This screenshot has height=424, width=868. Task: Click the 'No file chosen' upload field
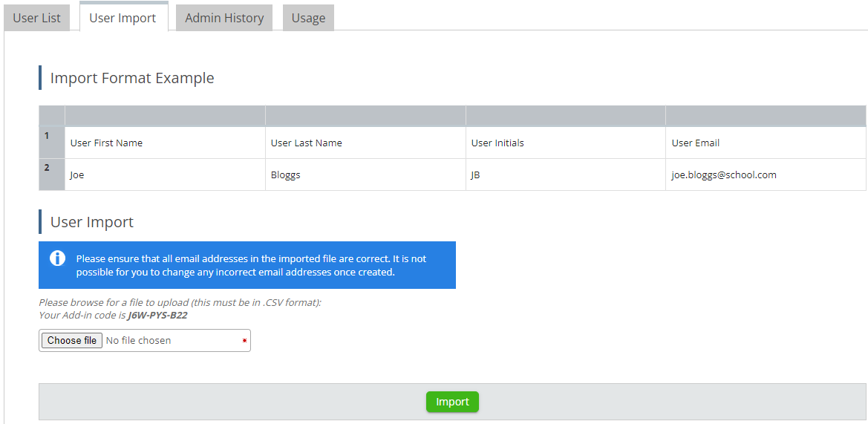[138, 341]
